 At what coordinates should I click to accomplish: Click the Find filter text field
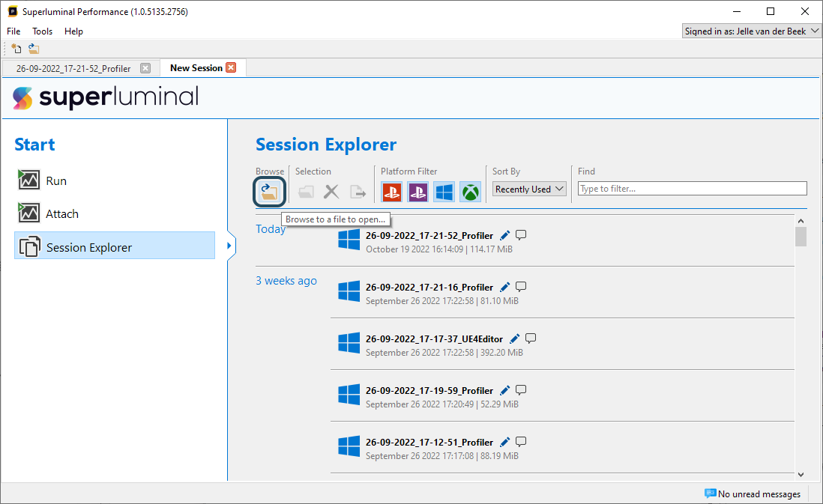[692, 189]
